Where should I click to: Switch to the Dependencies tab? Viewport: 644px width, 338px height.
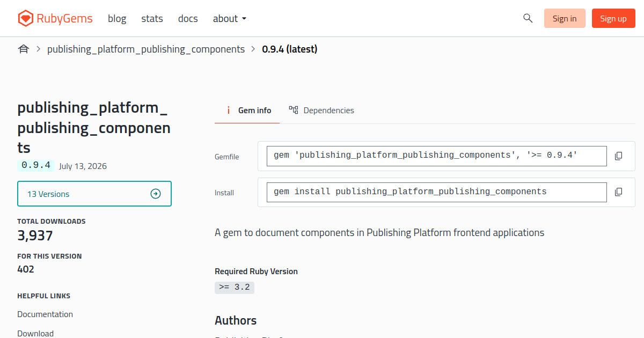[x=321, y=111]
